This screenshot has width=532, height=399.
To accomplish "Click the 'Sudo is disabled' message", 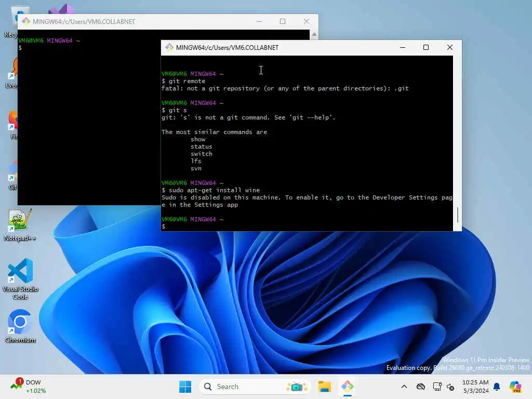I will pos(307,201).
